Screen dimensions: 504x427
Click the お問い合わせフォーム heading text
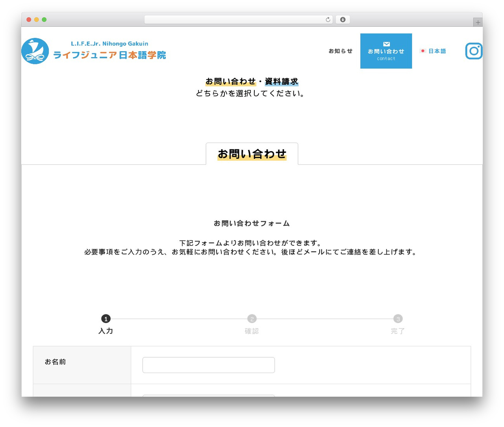click(x=252, y=223)
